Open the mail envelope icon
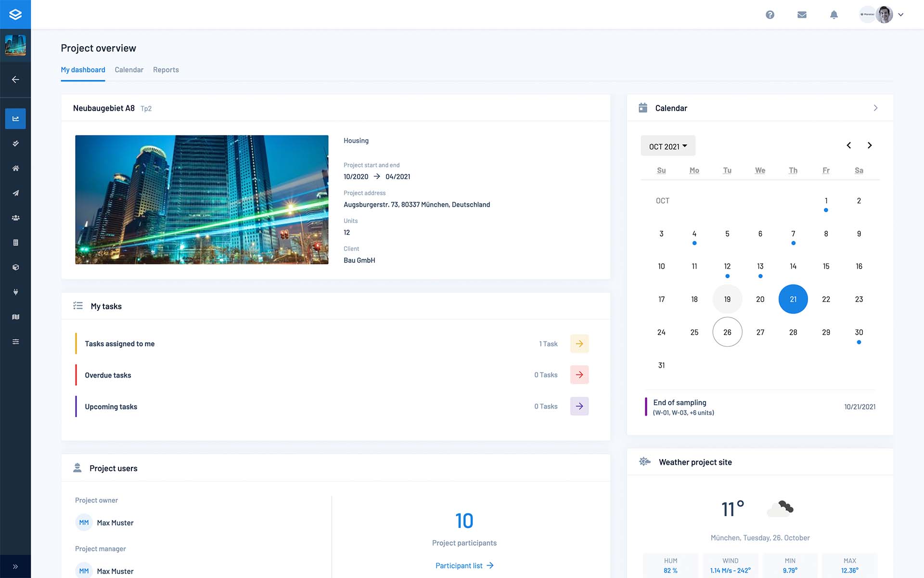 (802, 15)
